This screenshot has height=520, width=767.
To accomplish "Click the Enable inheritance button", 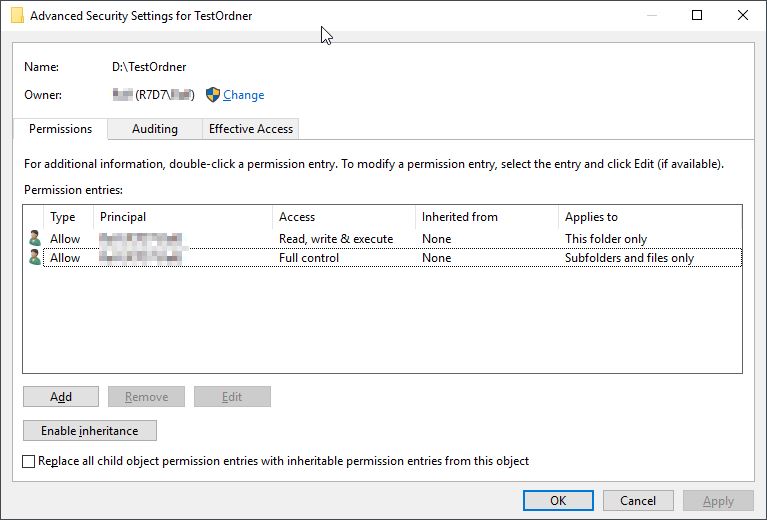I will 89,431.
